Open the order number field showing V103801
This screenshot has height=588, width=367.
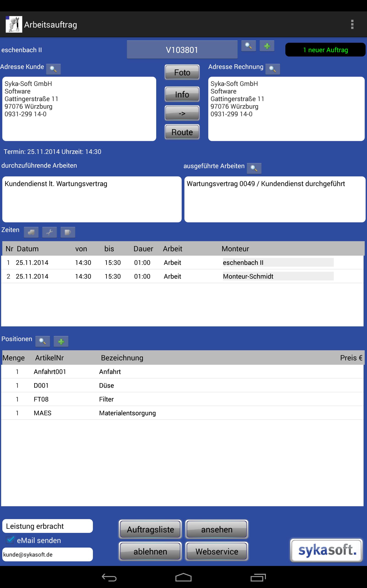[x=182, y=49]
